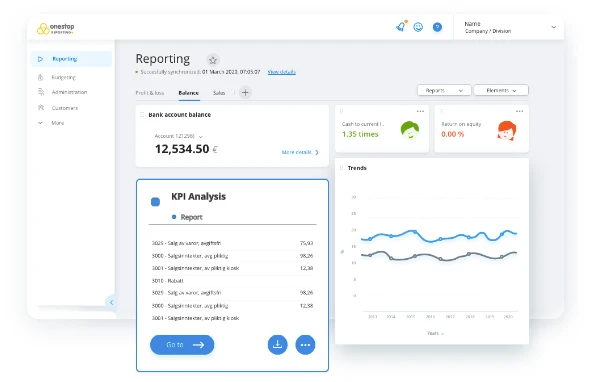The width and height of the screenshot is (590, 382).
Task: Click the download icon in KPI Analysis
Action: pyautogui.click(x=278, y=344)
